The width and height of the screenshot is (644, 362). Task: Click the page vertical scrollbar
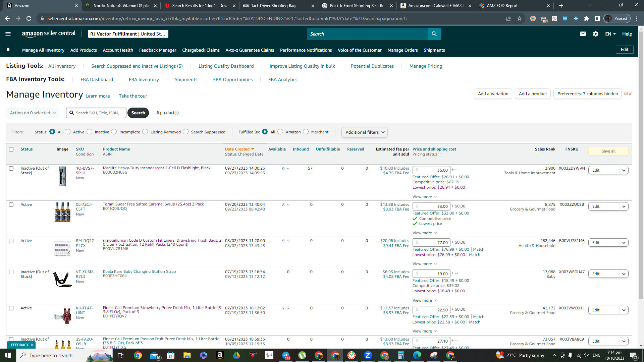pyautogui.click(x=641, y=164)
